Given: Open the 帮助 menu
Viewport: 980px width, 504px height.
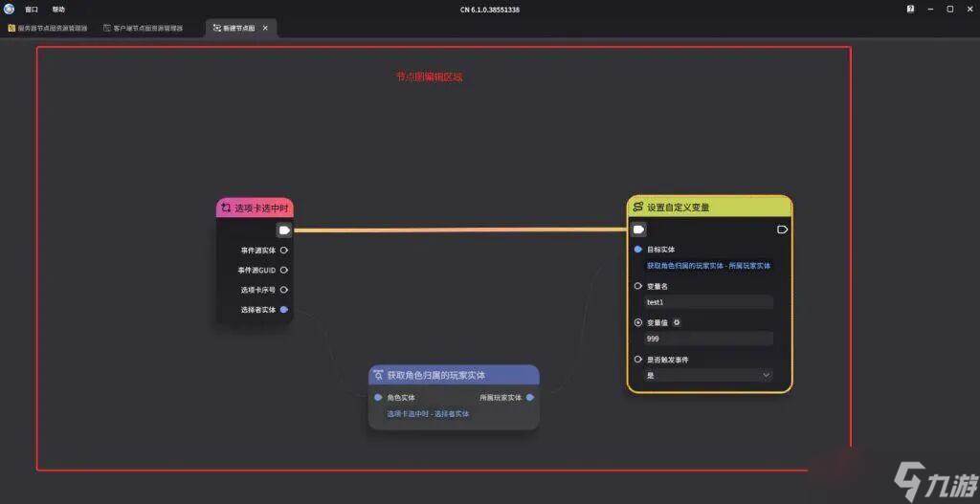Looking at the screenshot, I should [58, 10].
